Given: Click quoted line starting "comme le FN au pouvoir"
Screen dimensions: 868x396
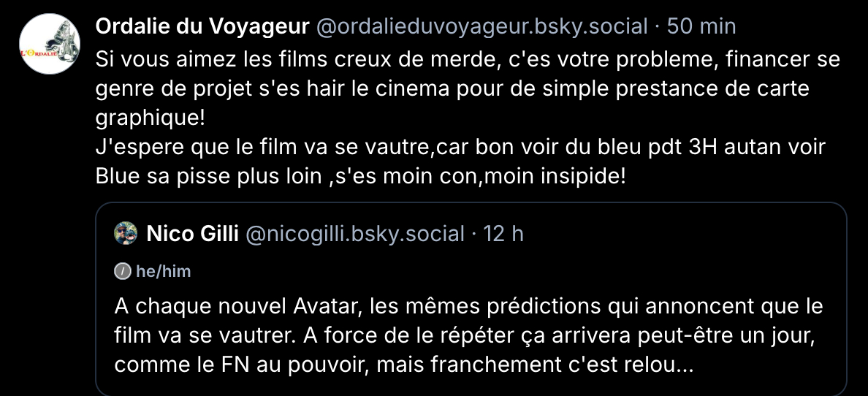Looking at the screenshot, I should (404, 364).
